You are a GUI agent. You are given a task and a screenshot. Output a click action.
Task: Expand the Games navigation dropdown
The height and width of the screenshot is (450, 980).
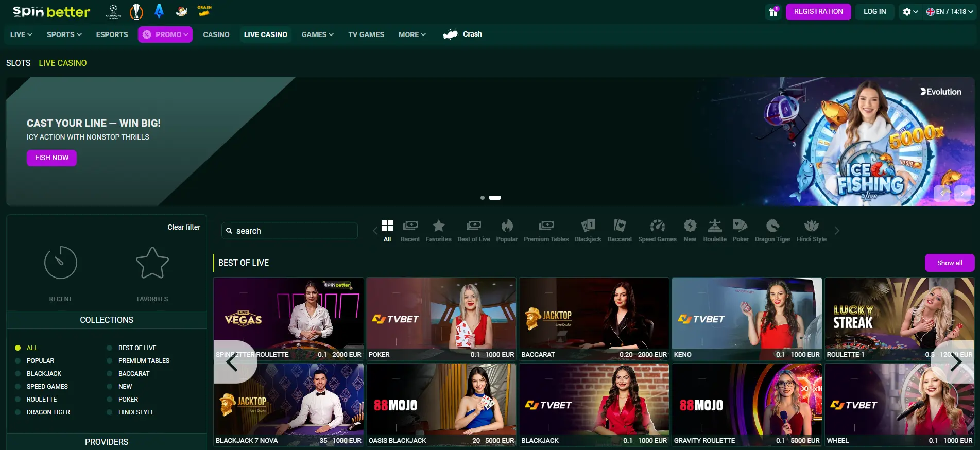click(317, 34)
